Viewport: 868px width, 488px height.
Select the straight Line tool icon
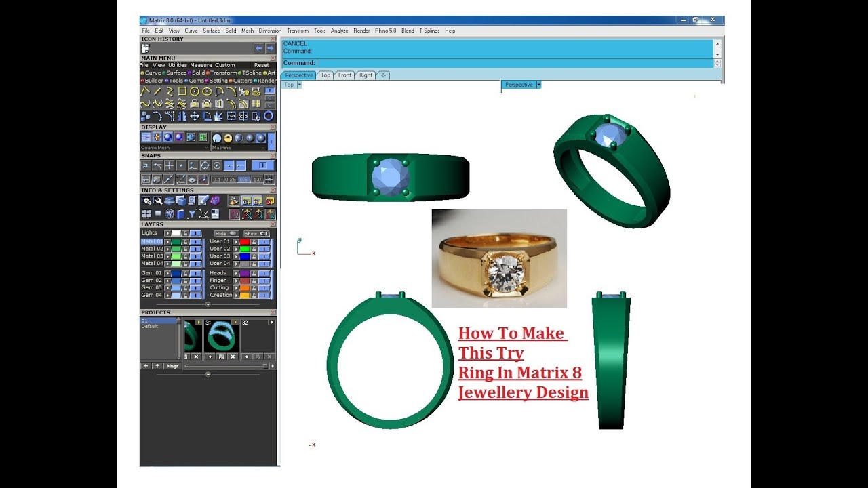[157, 91]
